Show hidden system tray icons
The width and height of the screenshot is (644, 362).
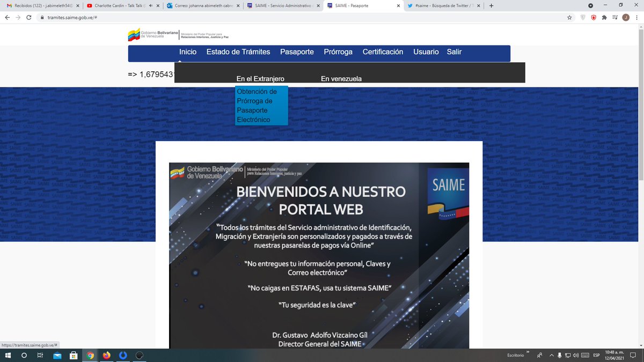point(551,356)
